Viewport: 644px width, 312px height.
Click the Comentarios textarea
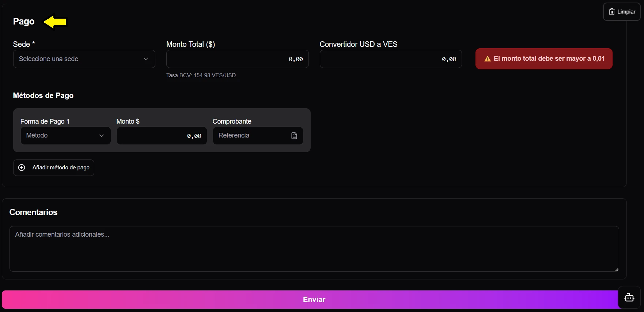pos(314,249)
